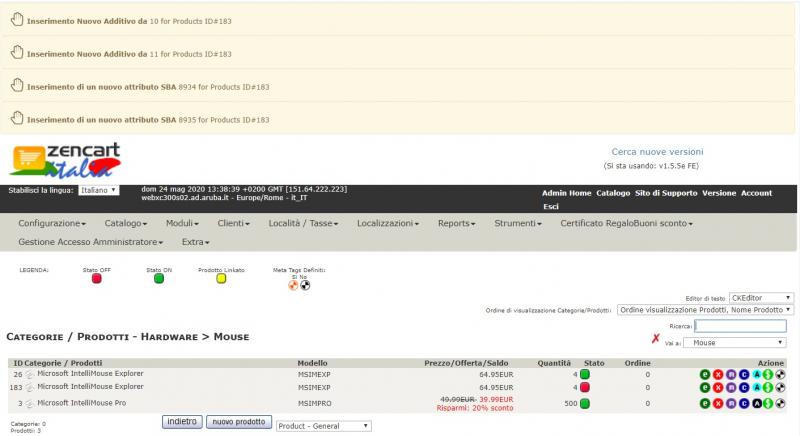
Task: Click the purple move icon for product ID 183
Action: click(x=731, y=388)
